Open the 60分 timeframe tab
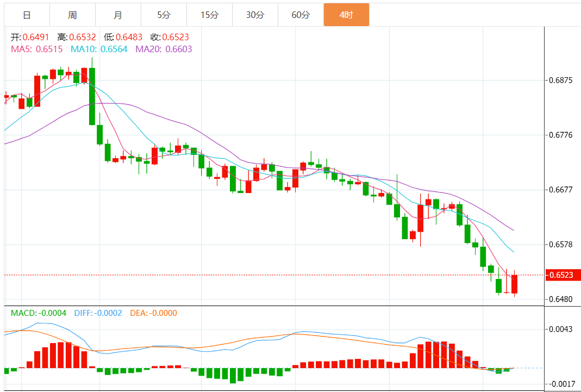Image resolution: width=581 pixels, height=392 pixels. click(301, 15)
